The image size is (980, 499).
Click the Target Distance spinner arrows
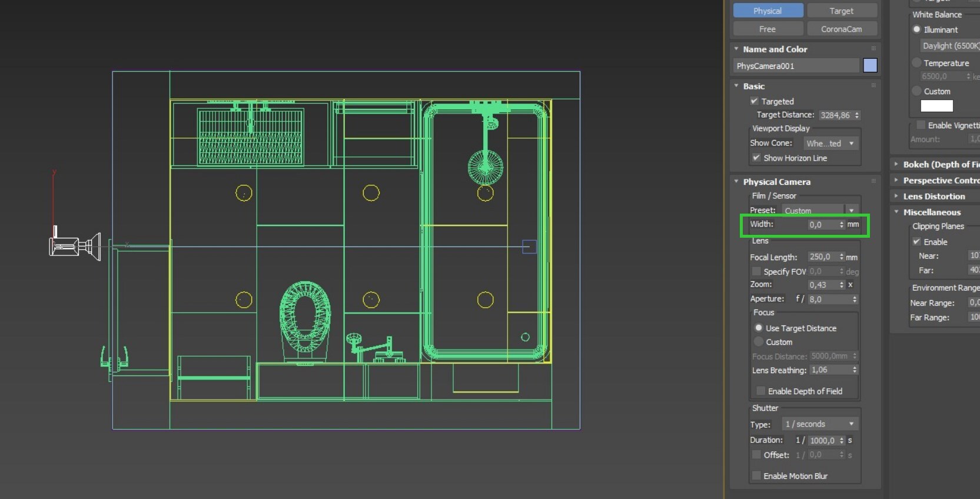(857, 115)
